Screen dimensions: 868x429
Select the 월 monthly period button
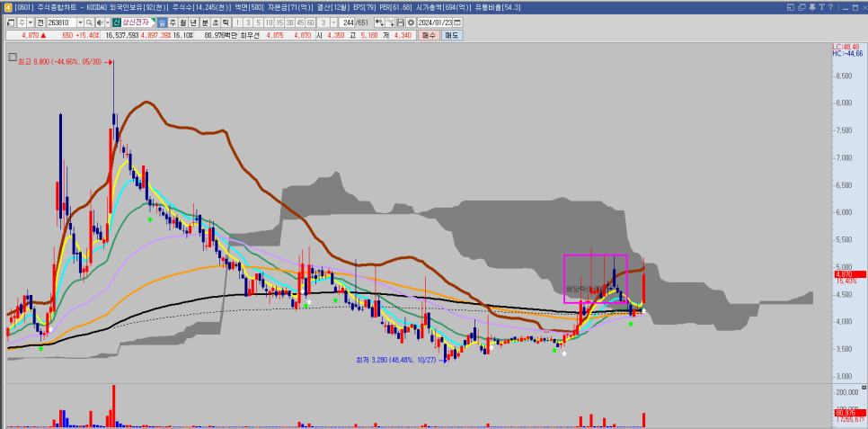click(182, 22)
